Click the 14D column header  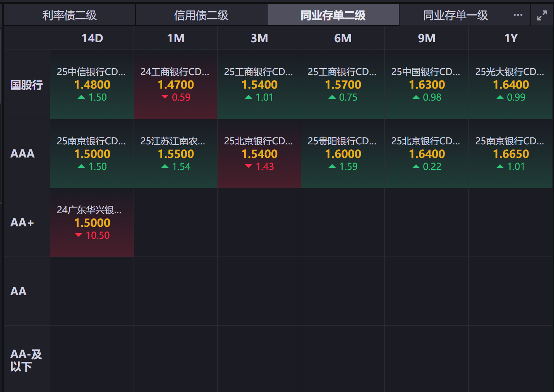point(92,38)
